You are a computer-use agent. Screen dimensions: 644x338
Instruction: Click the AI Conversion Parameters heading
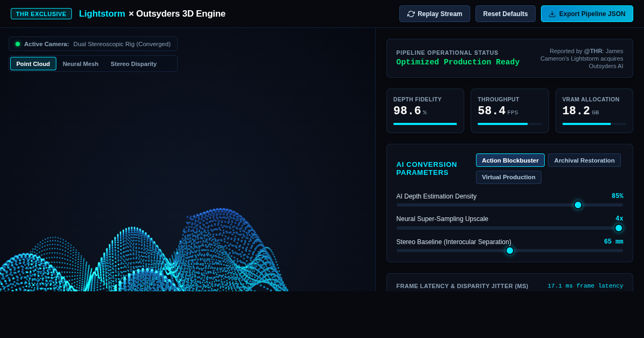click(x=427, y=168)
